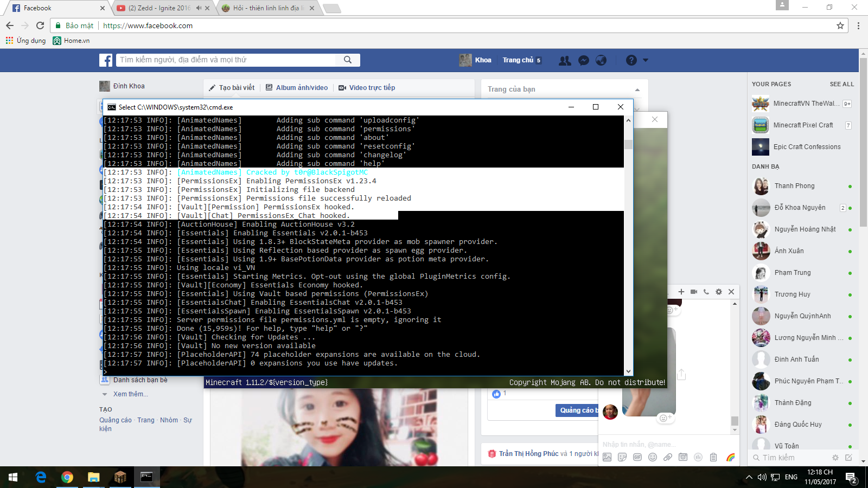The width and height of the screenshot is (868, 488).
Task: Open the emoji picker in chat
Action: click(653, 457)
